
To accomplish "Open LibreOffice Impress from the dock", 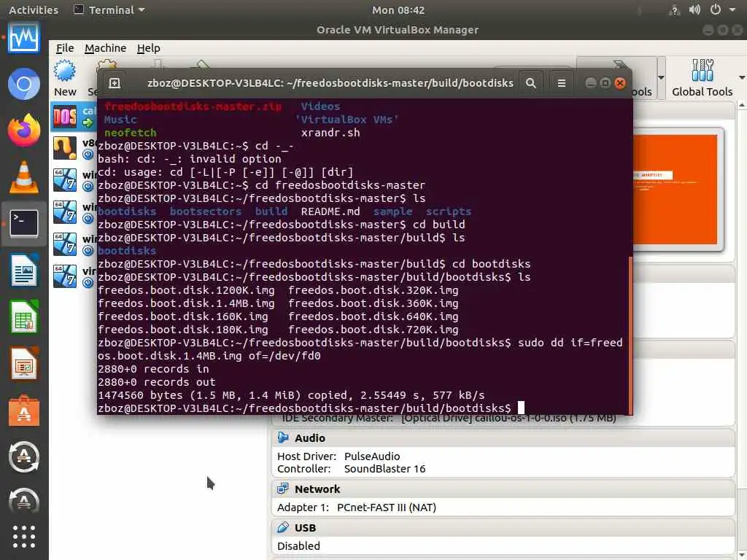I will coord(24,363).
